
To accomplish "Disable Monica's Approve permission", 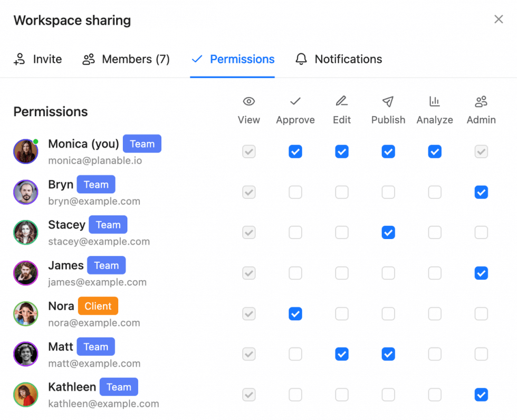I will coord(295,151).
